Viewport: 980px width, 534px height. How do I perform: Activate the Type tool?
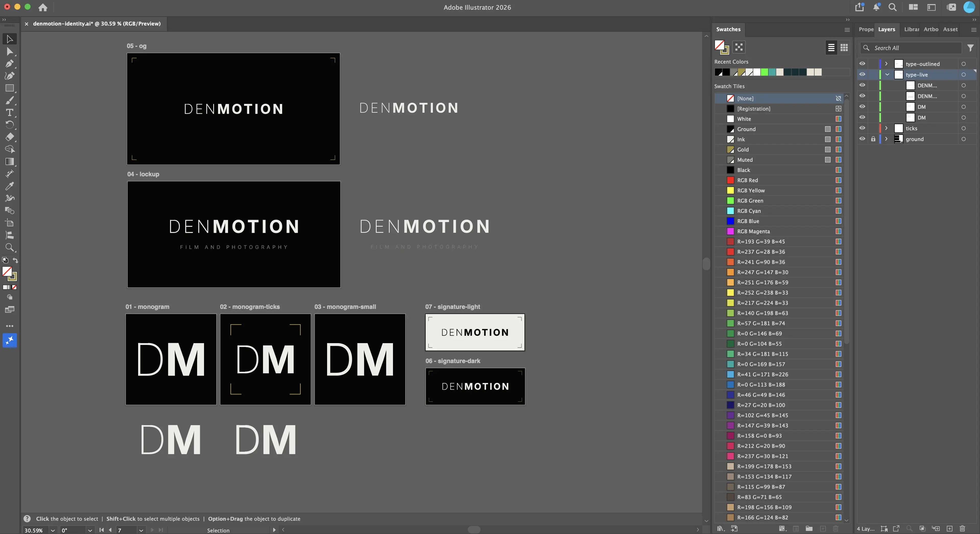coord(9,113)
